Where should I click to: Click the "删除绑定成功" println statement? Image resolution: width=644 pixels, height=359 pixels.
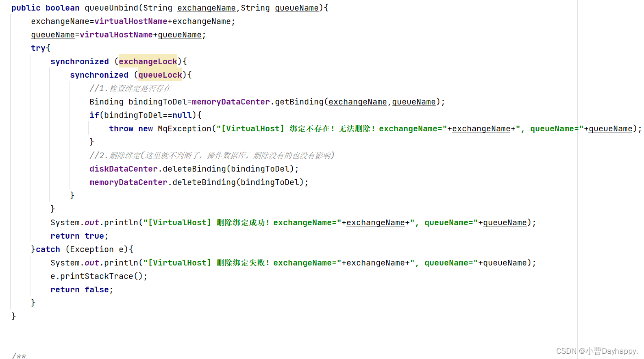pyautogui.click(x=293, y=222)
